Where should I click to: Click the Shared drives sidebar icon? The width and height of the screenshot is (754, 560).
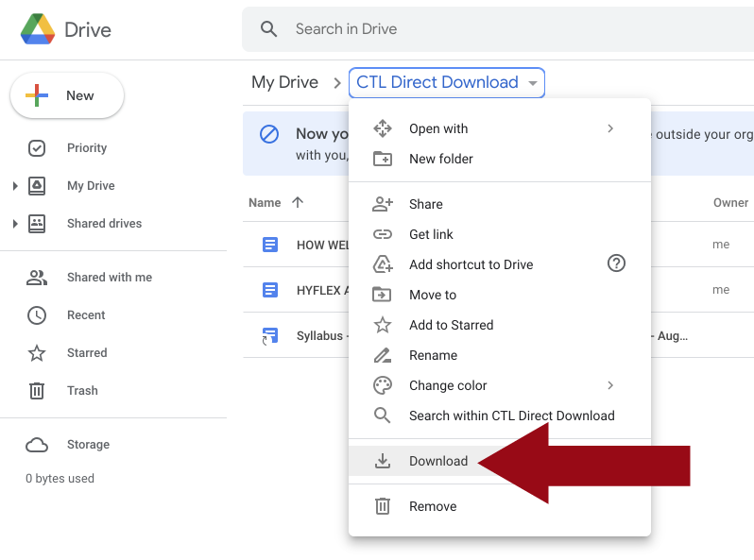(37, 224)
